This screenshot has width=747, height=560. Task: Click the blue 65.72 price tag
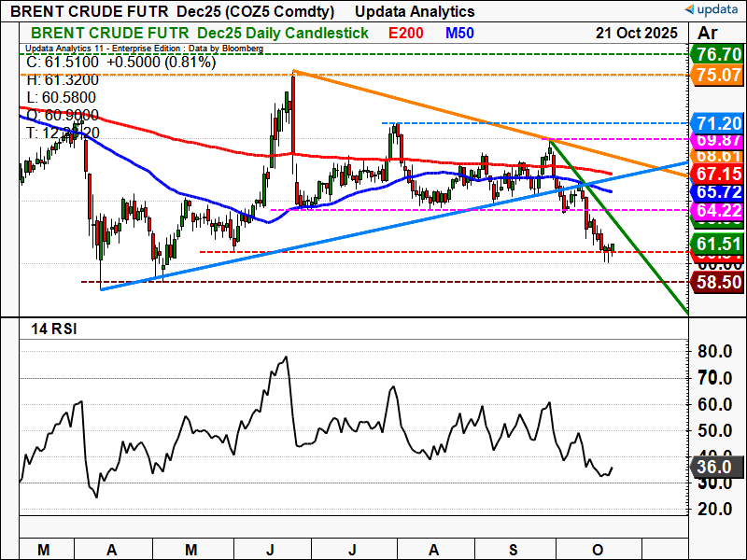pos(717,190)
